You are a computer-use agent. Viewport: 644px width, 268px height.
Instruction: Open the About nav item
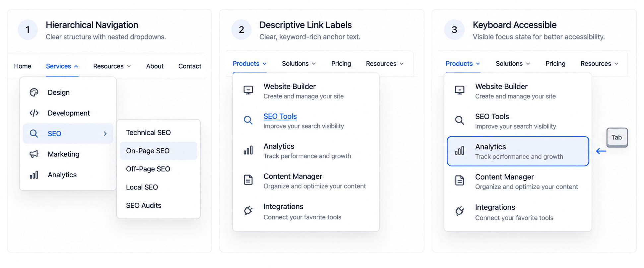tap(155, 66)
